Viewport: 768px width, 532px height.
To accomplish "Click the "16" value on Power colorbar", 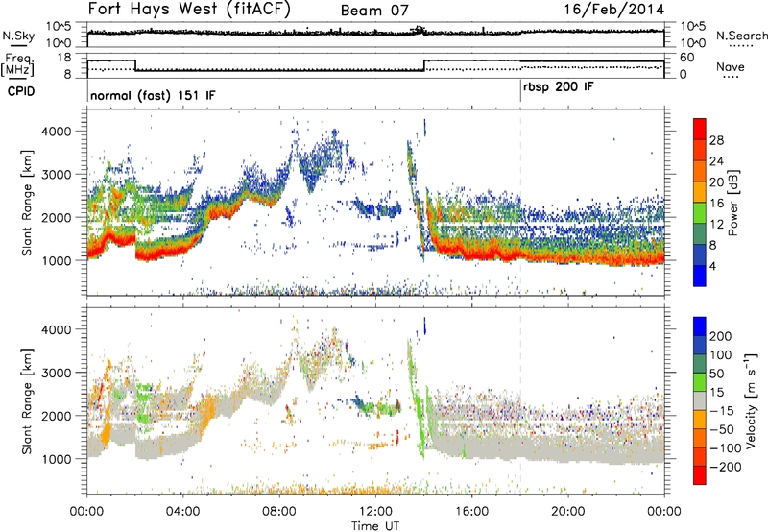I will pos(716,204).
